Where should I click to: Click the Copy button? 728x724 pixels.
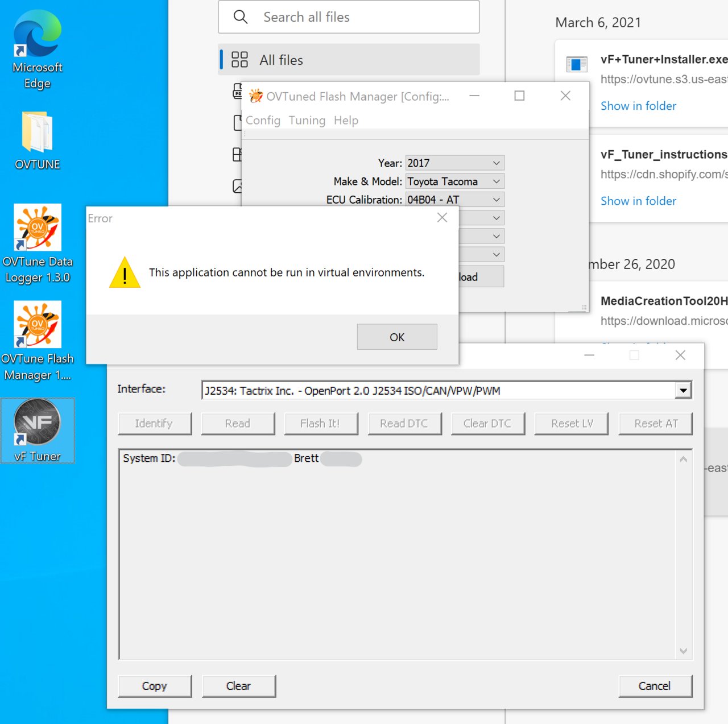(x=155, y=686)
